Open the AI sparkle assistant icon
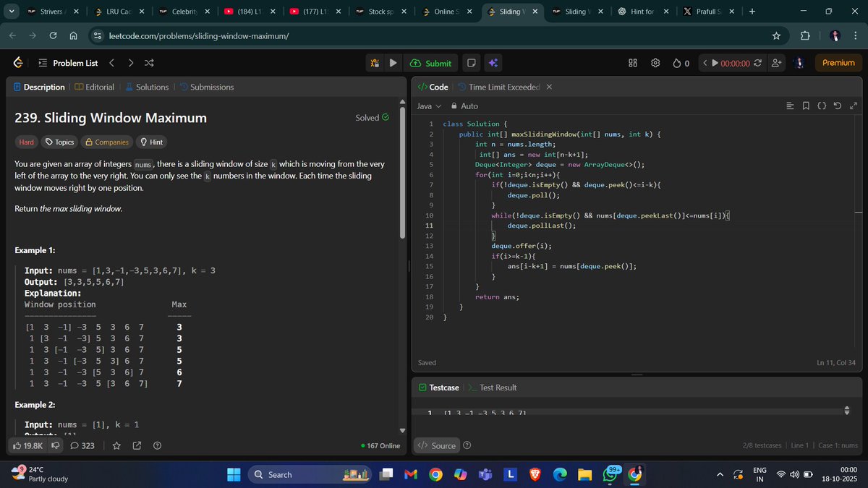Image resolution: width=868 pixels, height=488 pixels. pyautogui.click(x=493, y=63)
